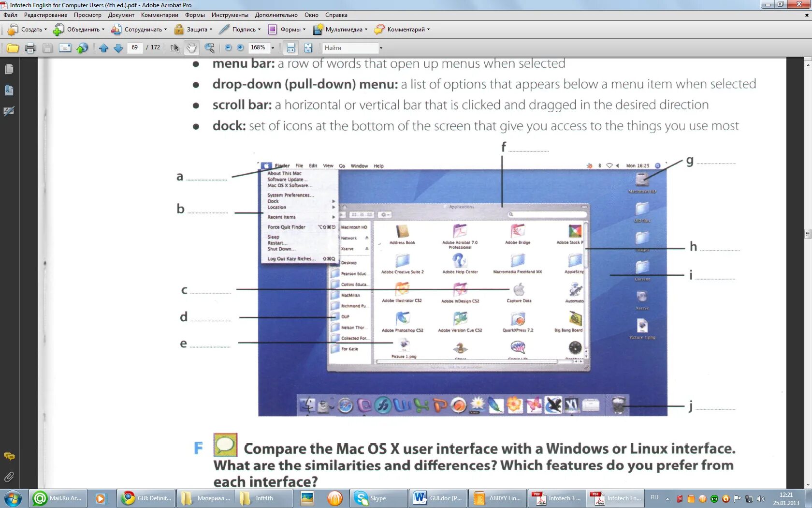Click the Подпись (Sign) toolbar button
The image size is (812, 508).
pos(240,30)
